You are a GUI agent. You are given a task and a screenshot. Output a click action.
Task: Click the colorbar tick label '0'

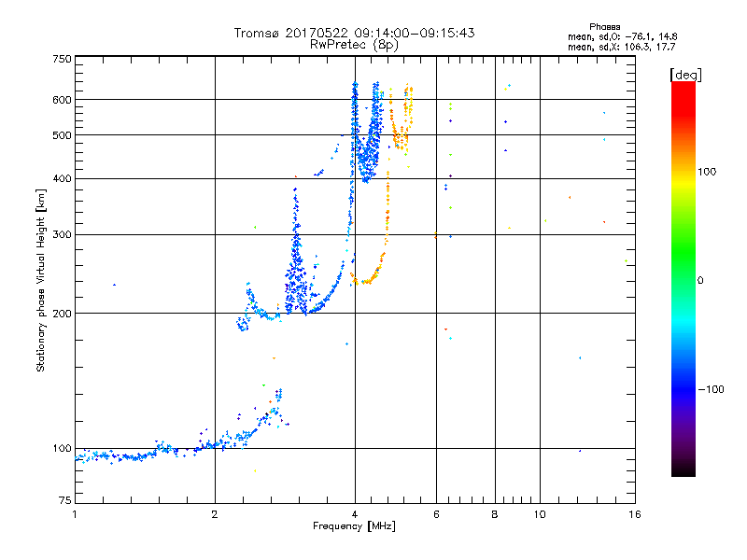point(700,281)
